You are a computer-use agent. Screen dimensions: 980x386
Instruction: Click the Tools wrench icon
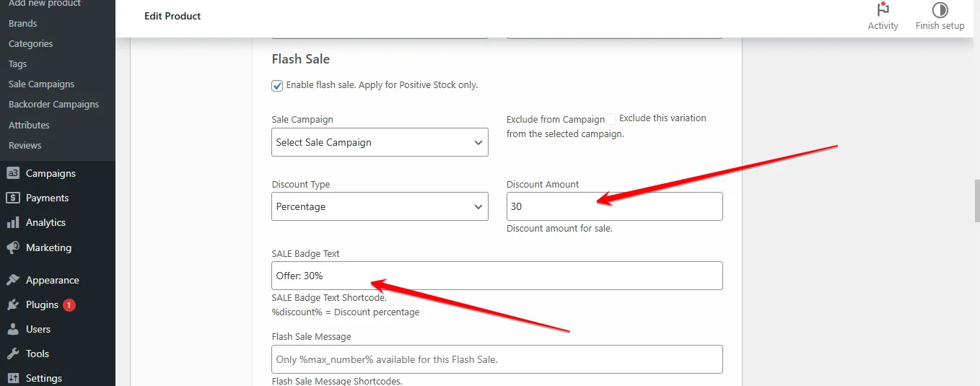[x=13, y=354]
